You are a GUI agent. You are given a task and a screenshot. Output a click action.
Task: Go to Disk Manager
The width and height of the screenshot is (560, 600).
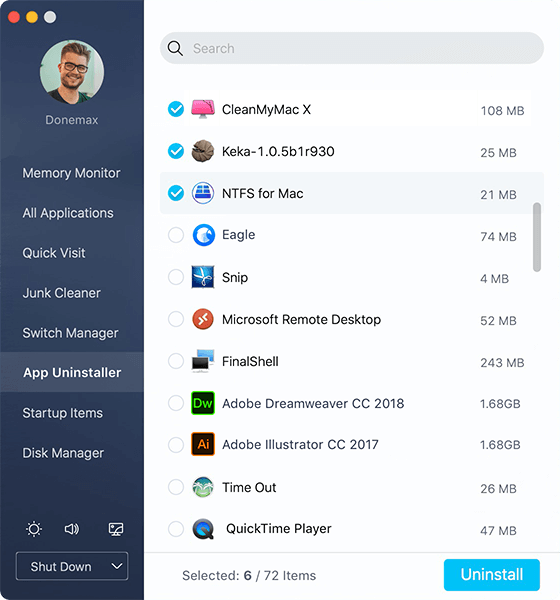[x=63, y=453]
